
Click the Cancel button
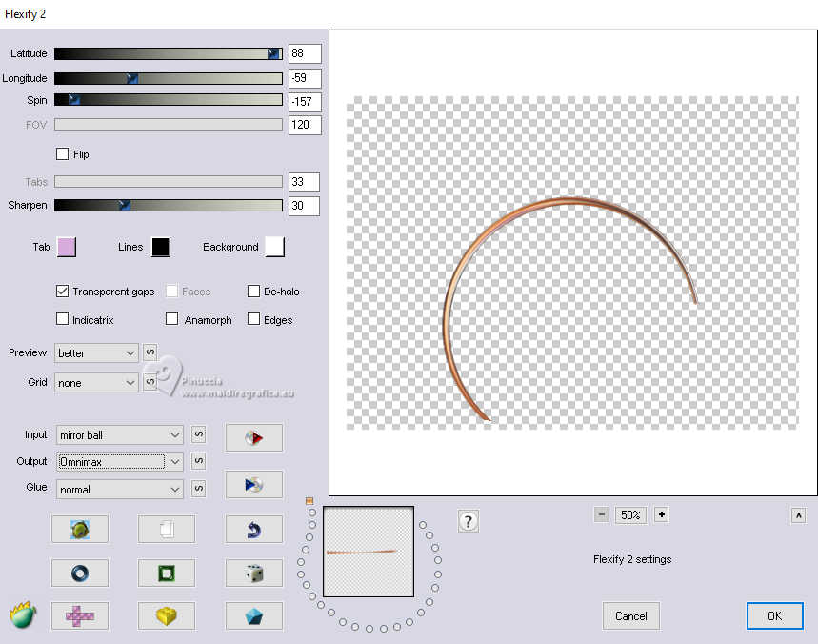[x=631, y=615]
